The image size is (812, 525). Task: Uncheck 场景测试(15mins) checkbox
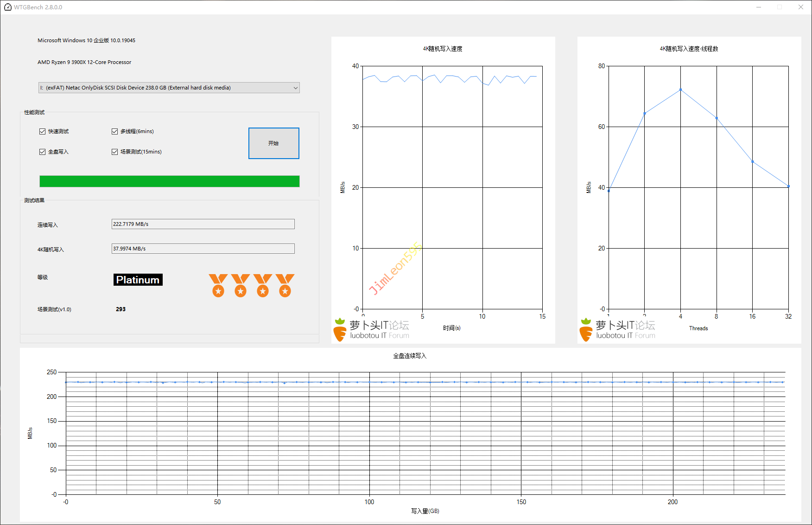tap(115, 152)
